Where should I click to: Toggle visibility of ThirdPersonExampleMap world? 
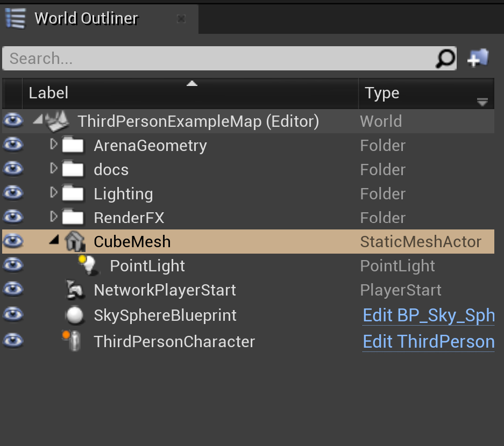13,121
